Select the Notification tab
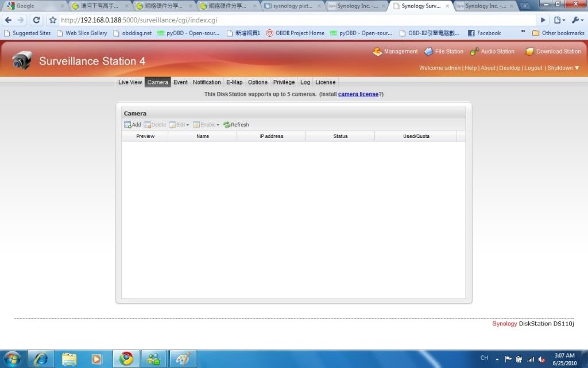588x368 pixels. [207, 82]
